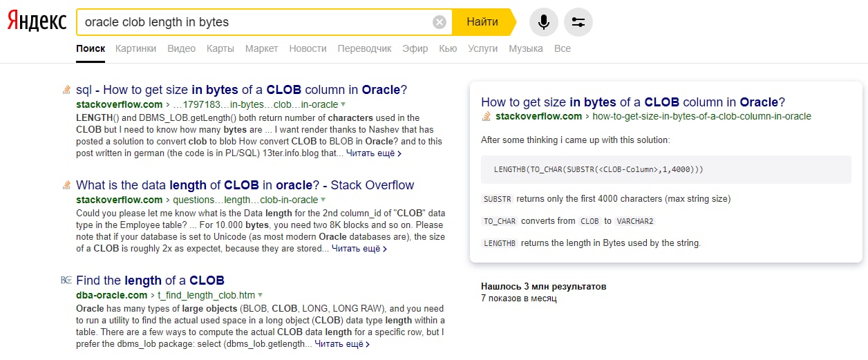Click 'Читать ещё' in first result snippet
This screenshot has width=868, height=360.
click(374, 153)
